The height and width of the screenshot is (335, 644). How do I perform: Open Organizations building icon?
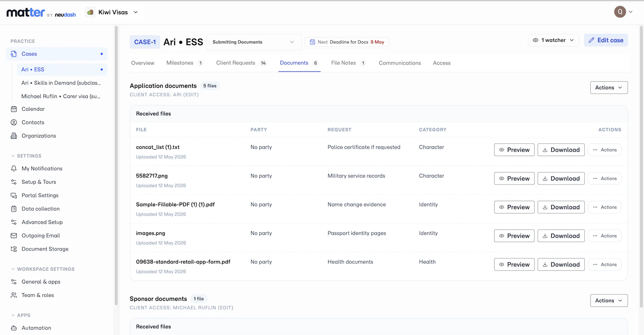pyautogui.click(x=14, y=136)
